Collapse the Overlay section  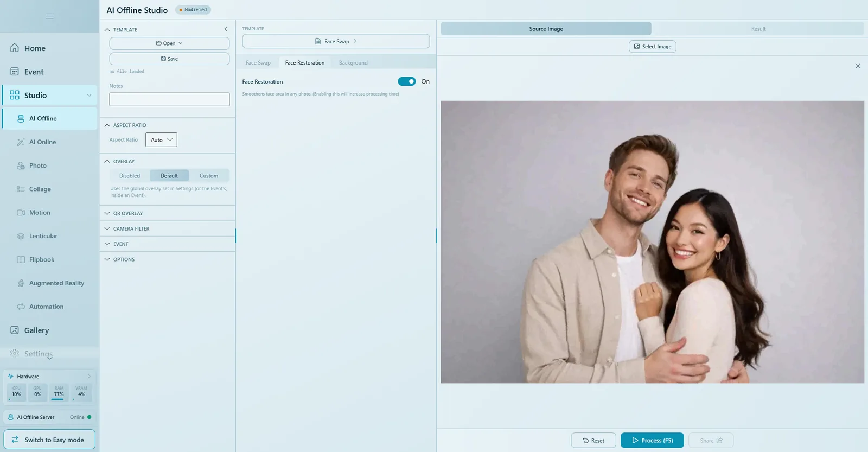point(107,161)
